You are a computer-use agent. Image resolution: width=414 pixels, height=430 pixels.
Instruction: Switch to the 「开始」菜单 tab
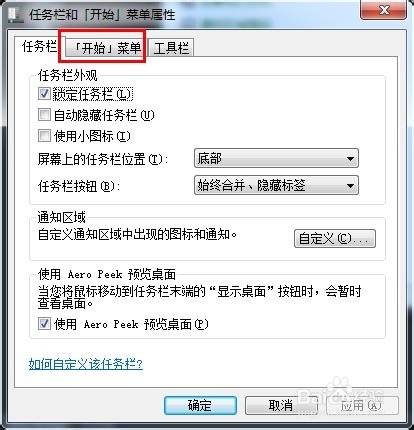[106, 48]
